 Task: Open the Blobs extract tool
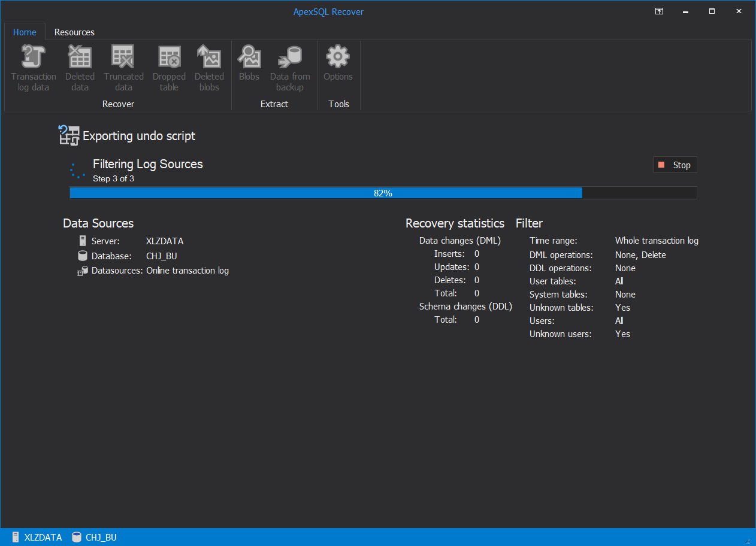tap(249, 66)
